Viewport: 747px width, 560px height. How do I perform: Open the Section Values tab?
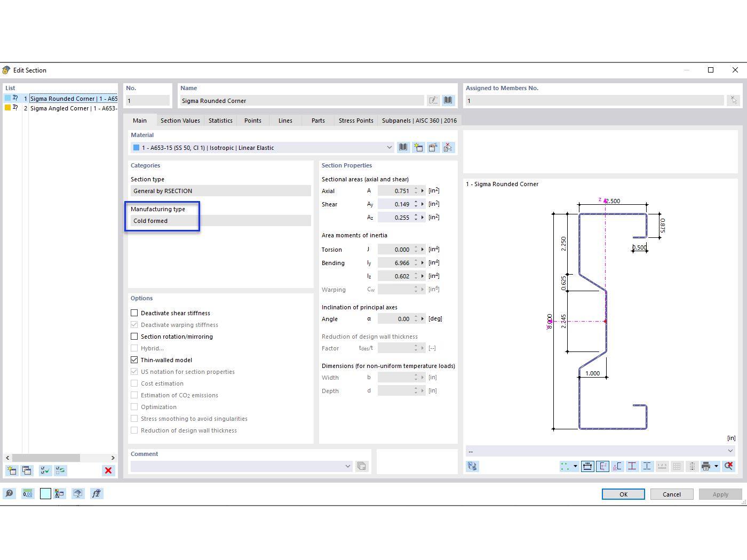click(180, 120)
